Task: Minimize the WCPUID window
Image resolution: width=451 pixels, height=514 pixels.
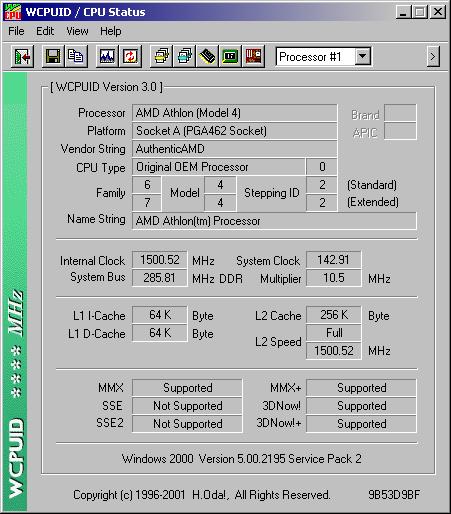Action: (403, 12)
